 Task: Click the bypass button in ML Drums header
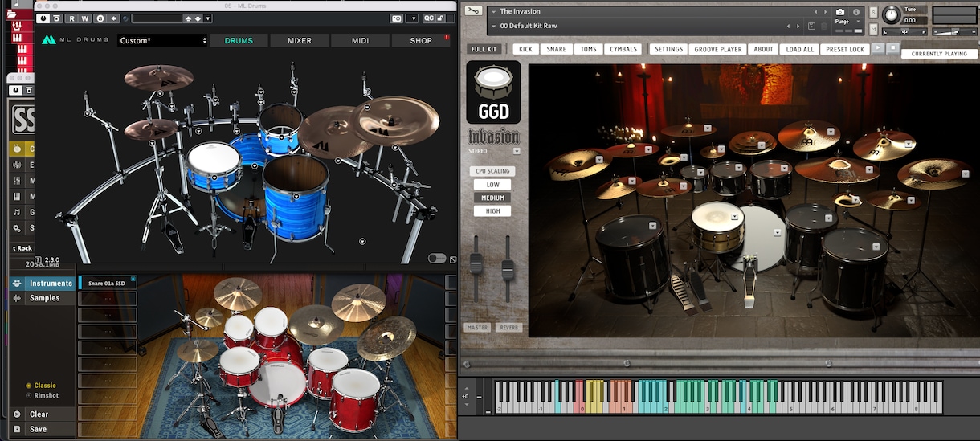(56, 18)
